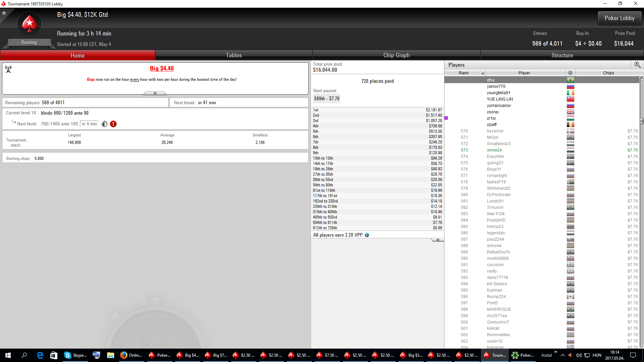Open the Structure tab

click(x=562, y=55)
